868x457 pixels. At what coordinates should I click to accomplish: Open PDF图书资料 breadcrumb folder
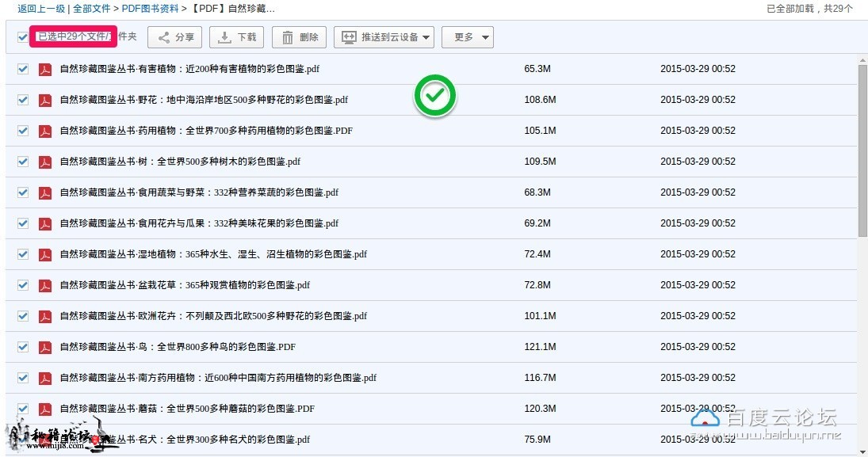point(150,9)
